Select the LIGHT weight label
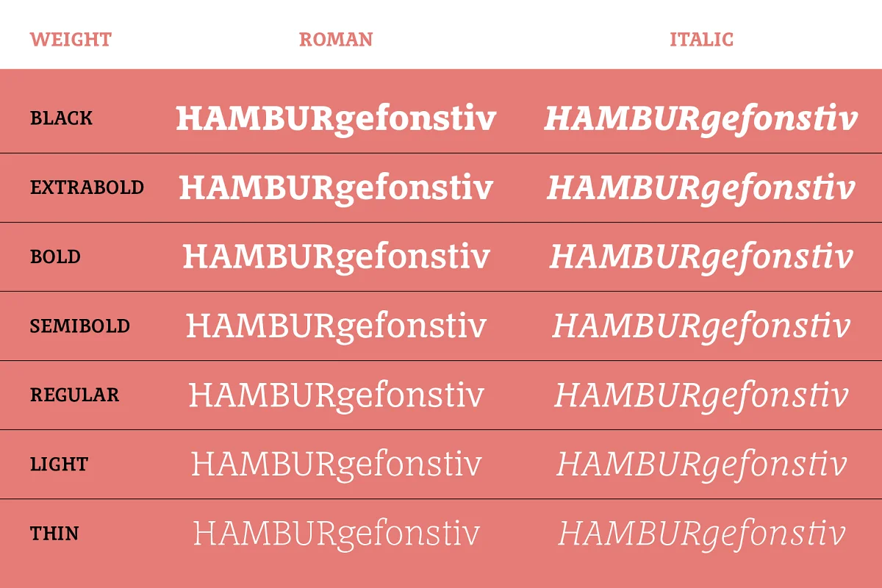882x588 pixels. (60, 465)
